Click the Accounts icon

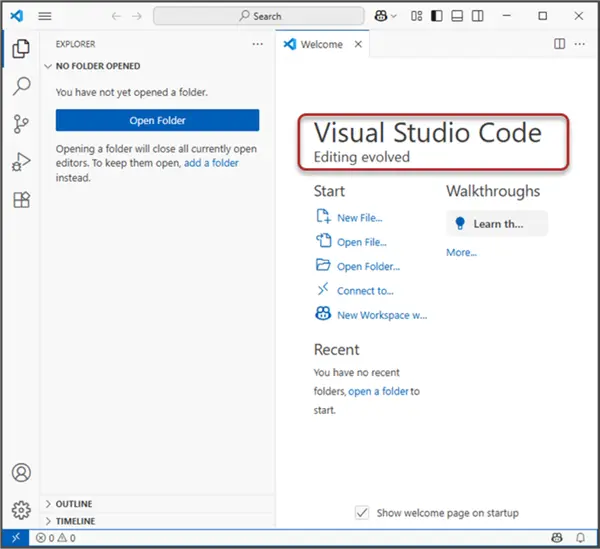[21, 473]
